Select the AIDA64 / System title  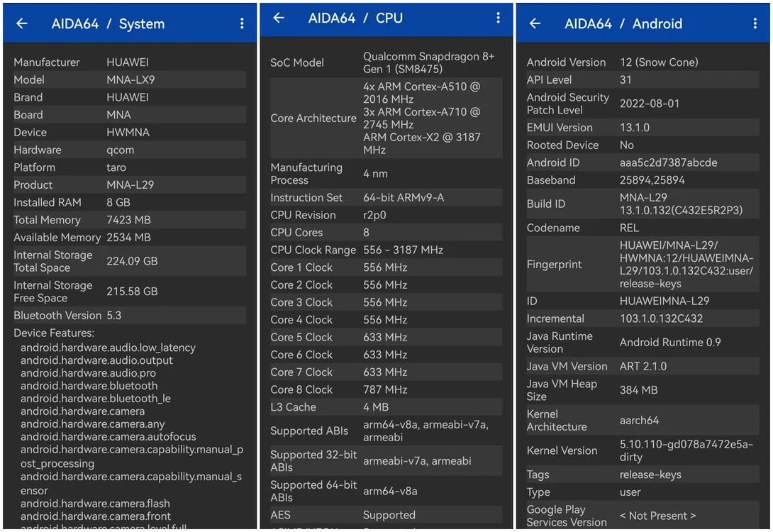click(x=108, y=23)
